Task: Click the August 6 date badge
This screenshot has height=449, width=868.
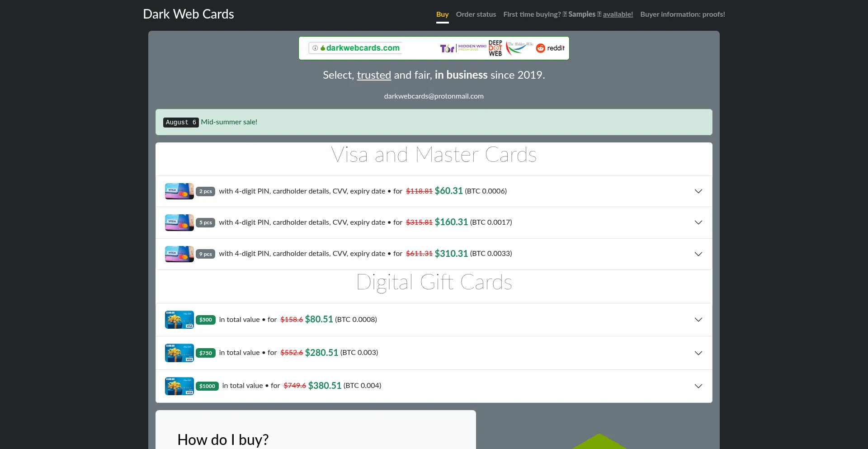Action: 181,122
